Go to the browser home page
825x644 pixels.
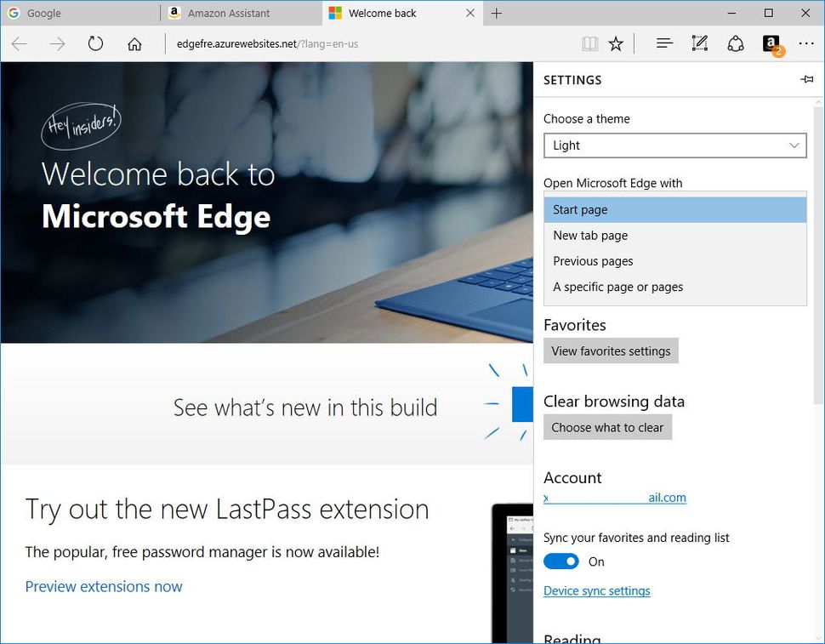[134, 43]
